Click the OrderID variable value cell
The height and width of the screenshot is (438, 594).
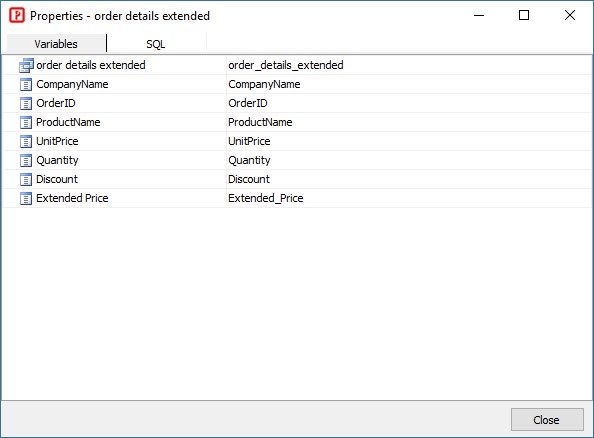click(x=409, y=103)
